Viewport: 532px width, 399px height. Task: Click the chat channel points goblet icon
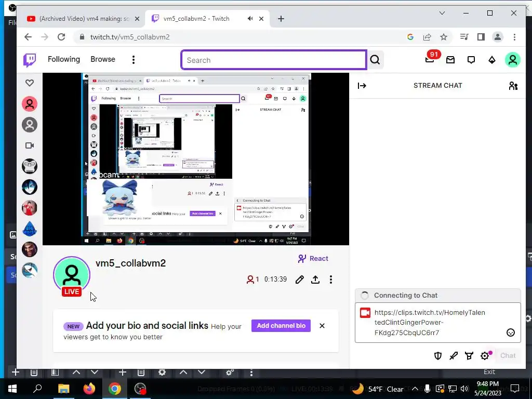[x=469, y=355]
